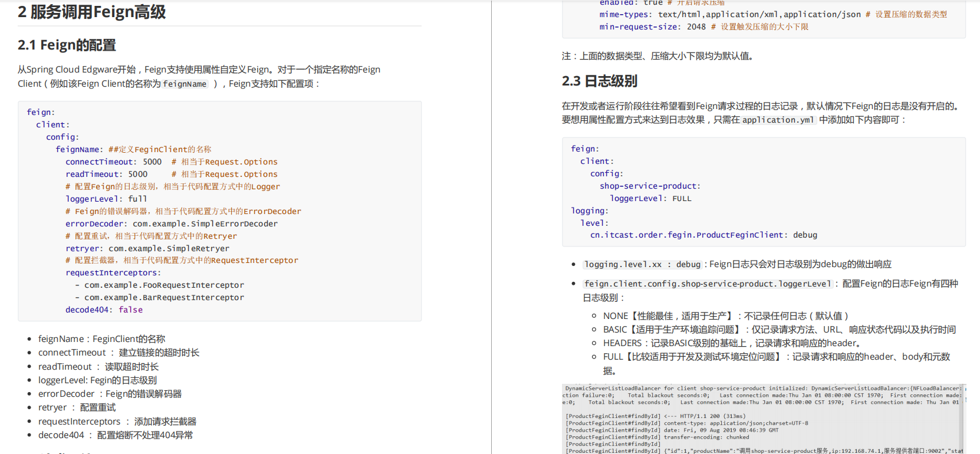The height and width of the screenshot is (454, 980).
Task: Click the 'HEADERS' log level item
Action: 732,343
